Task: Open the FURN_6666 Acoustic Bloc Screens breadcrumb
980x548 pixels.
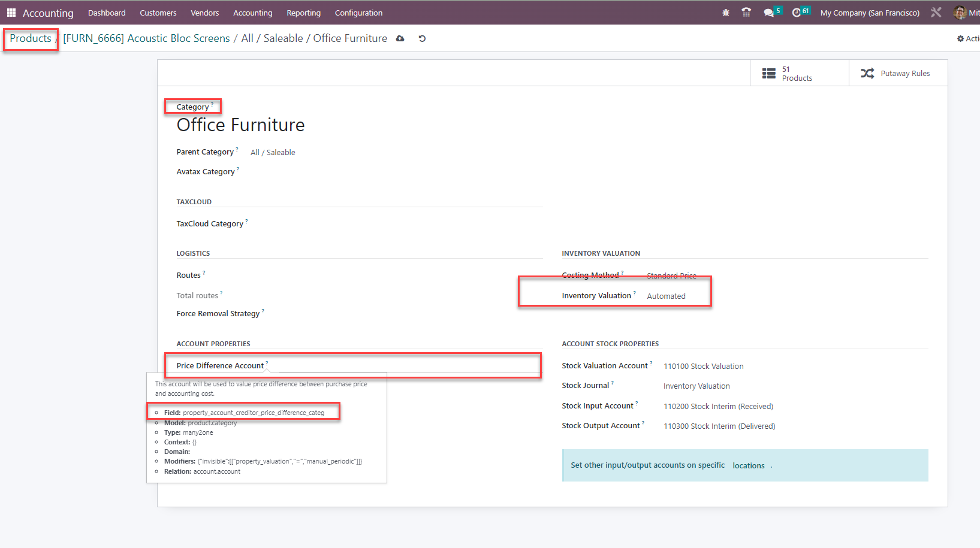Action: click(147, 38)
